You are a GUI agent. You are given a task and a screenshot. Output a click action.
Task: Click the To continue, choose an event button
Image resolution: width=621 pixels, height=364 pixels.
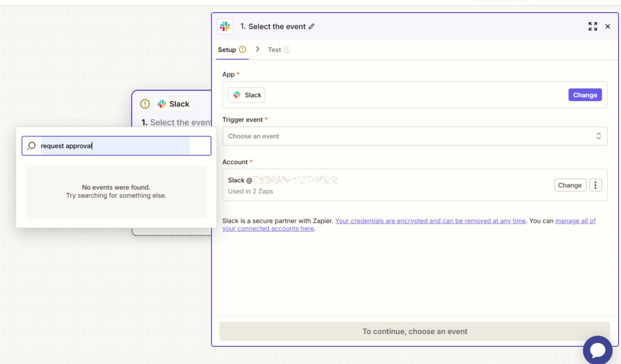414,331
